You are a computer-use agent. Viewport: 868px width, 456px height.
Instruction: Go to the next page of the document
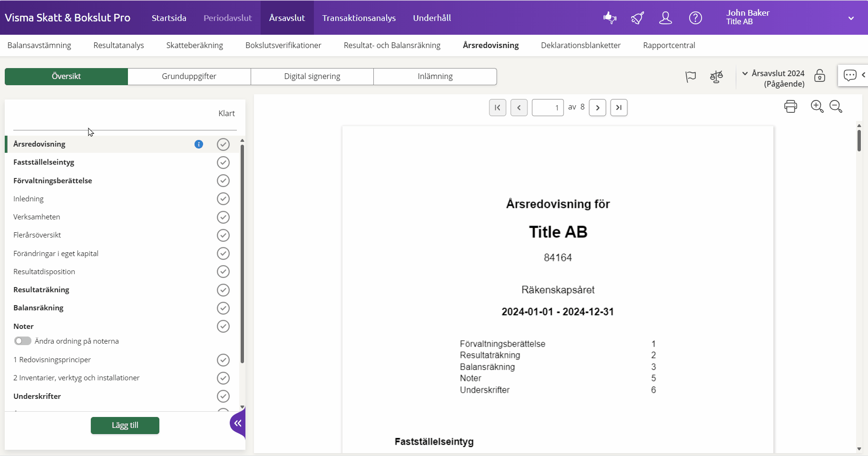597,108
